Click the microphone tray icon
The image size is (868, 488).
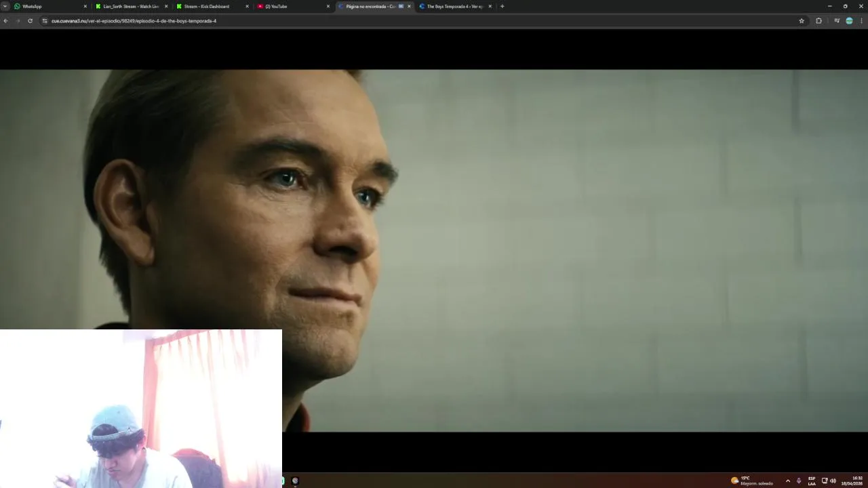point(799,481)
